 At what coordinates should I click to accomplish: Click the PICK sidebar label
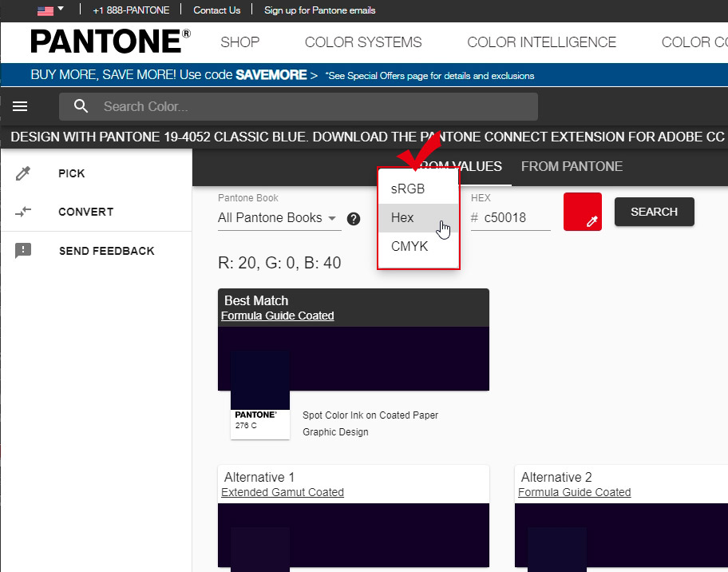72,173
